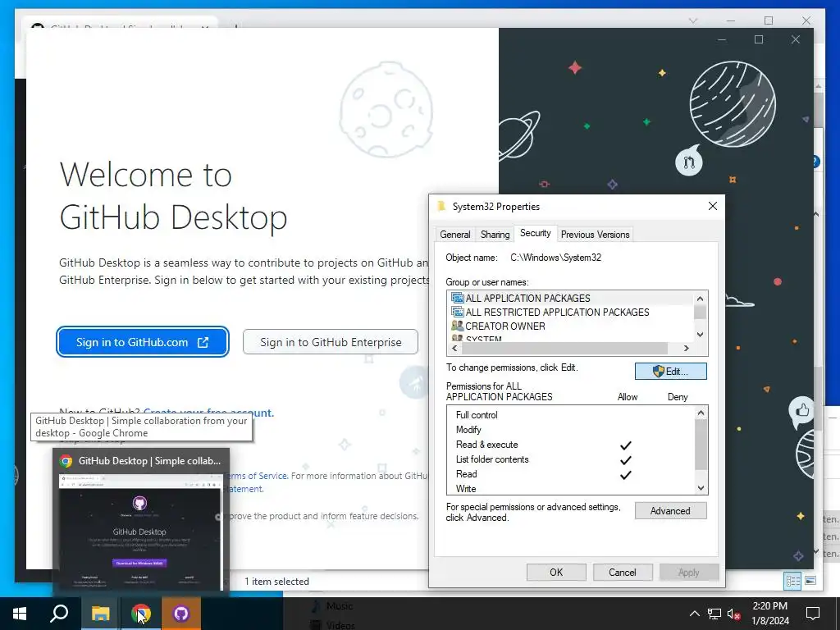Screen dimensions: 840x630
Task: Open network status tray icon
Action: pos(714,614)
